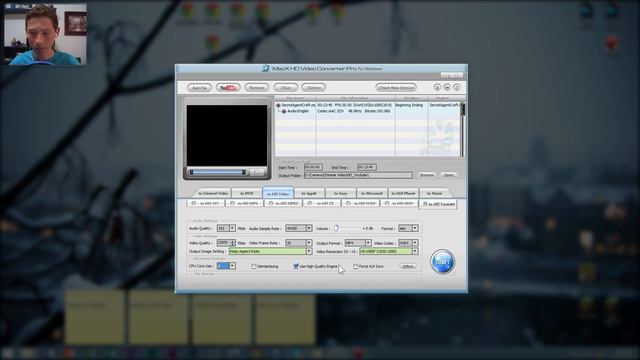Select the to HD WMV option
This screenshot has width=640, height=360.
click(361, 203)
